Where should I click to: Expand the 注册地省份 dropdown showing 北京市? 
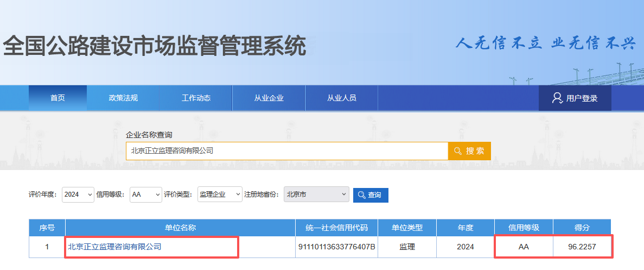click(x=316, y=194)
